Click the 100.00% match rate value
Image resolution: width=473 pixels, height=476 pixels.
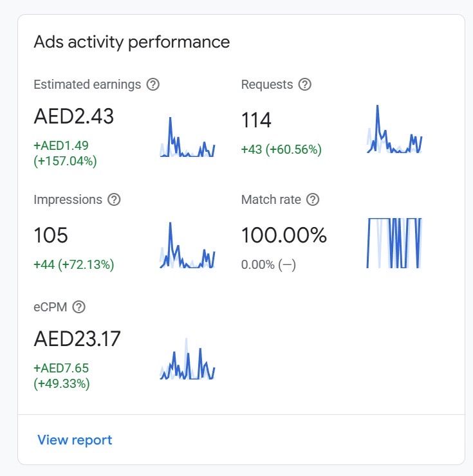pyautogui.click(x=284, y=235)
